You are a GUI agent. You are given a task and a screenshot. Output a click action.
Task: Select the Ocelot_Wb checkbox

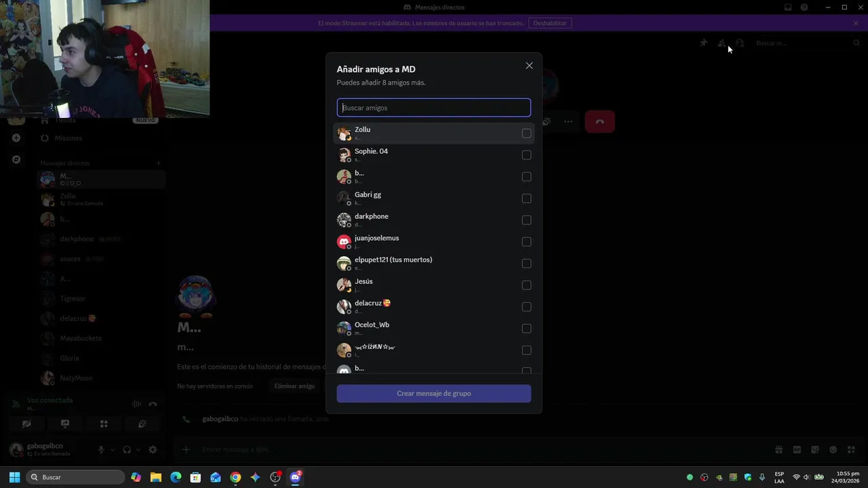(526, 329)
